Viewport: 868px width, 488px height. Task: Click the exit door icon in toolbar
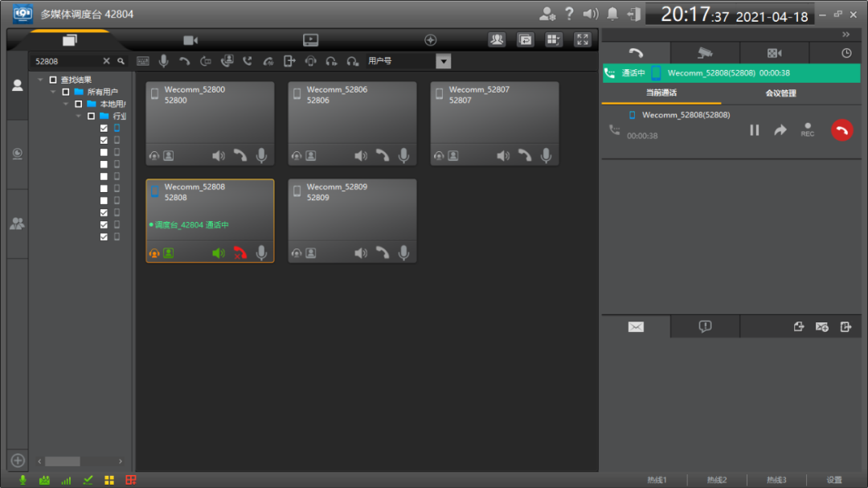[x=289, y=61]
